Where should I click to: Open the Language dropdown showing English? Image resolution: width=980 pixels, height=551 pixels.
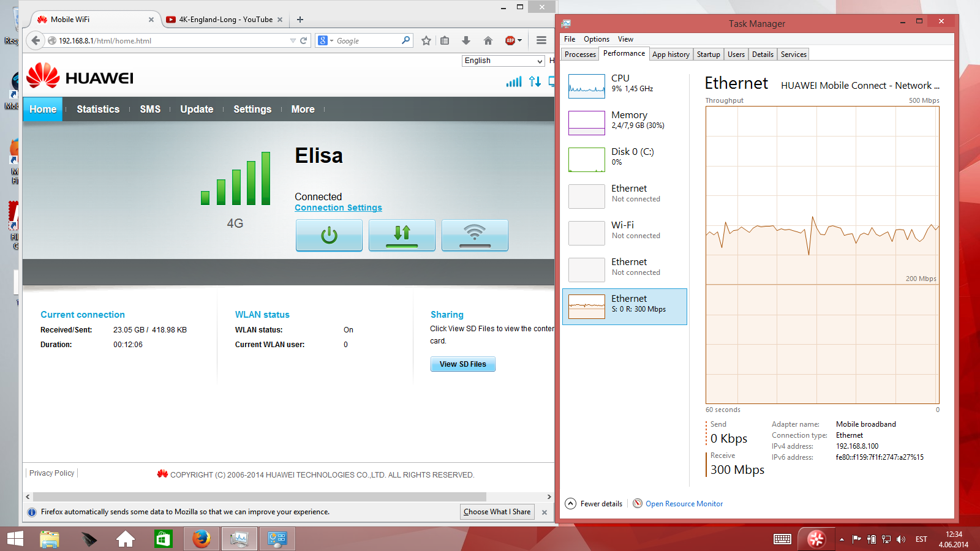(503, 61)
